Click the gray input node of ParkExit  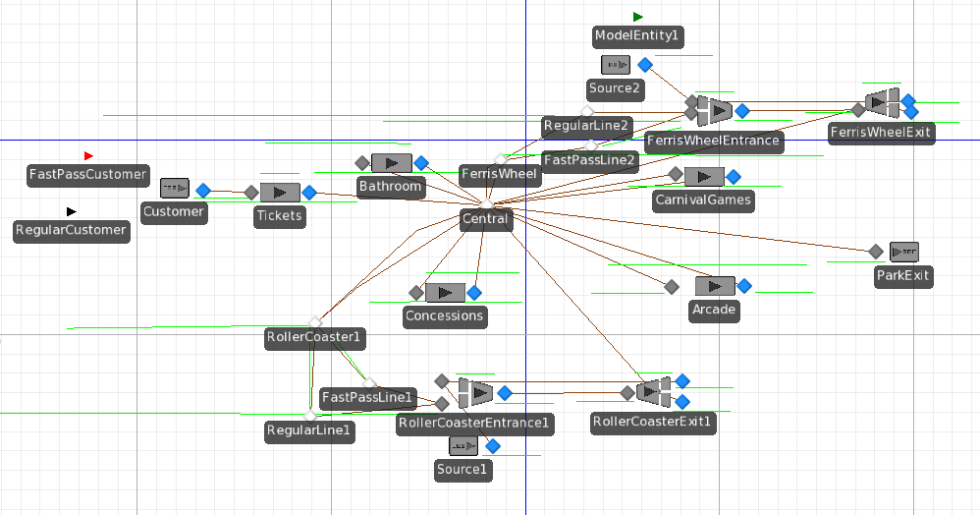(x=875, y=252)
